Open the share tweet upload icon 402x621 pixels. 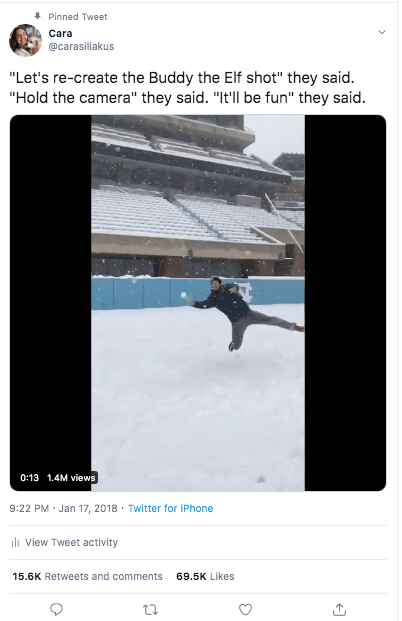[x=339, y=609]
